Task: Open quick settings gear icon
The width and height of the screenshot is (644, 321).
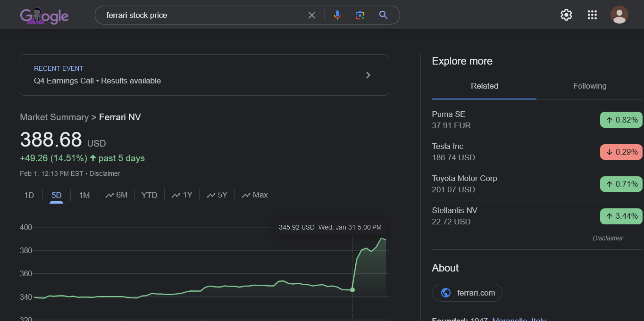Action: [x=566, y=15]
